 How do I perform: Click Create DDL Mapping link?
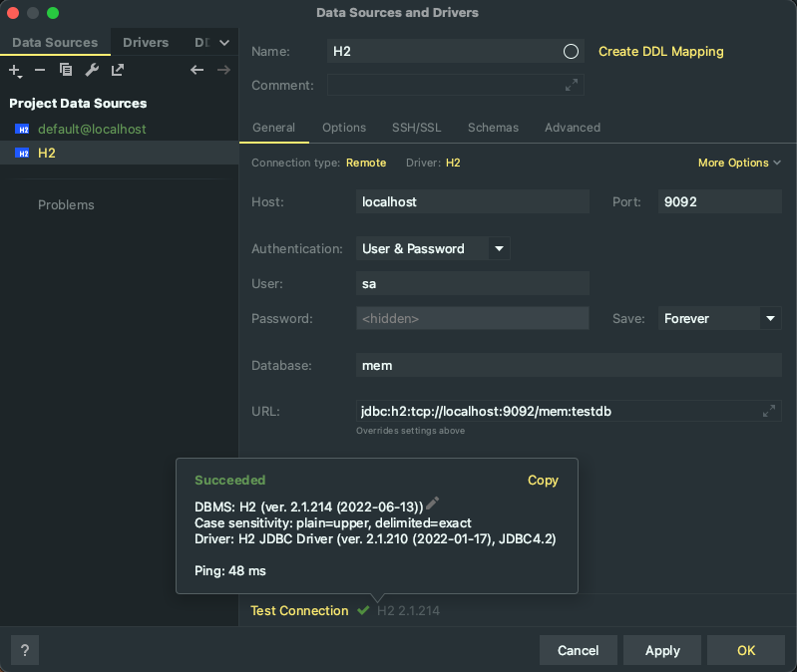point(660,51)
